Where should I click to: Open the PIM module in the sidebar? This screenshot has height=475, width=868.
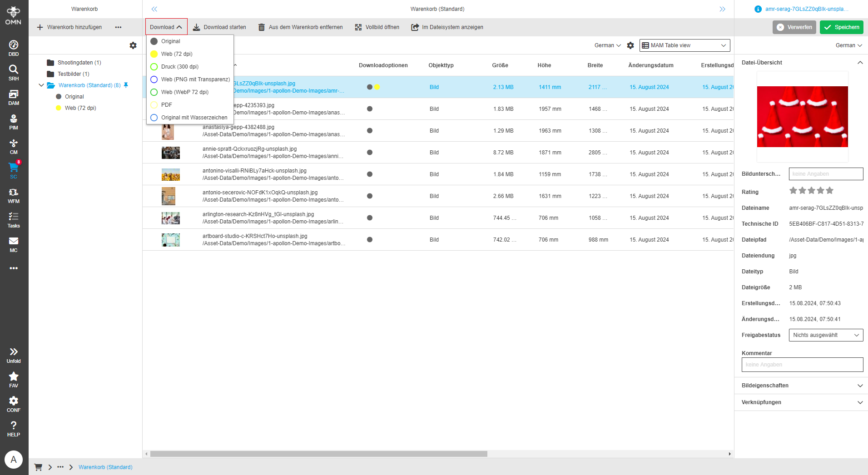coord(14,121)
